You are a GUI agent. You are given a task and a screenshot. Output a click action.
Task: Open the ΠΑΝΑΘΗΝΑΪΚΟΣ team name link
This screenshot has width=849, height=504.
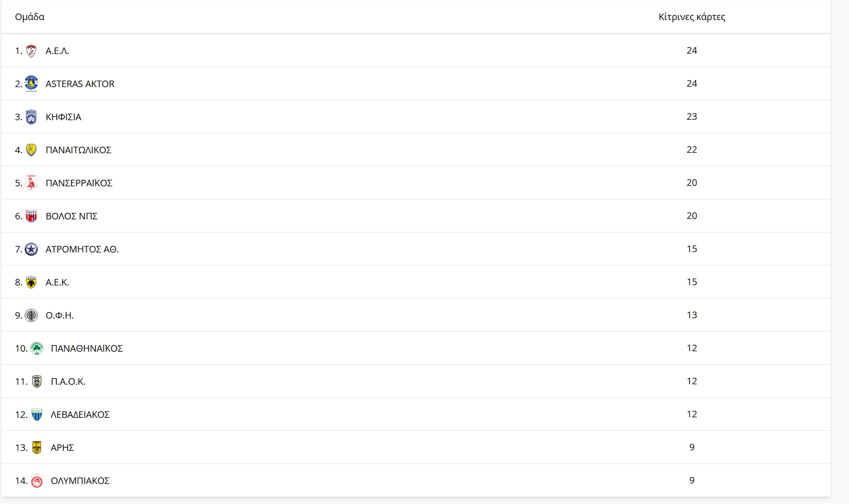click(x=87, y=348)
